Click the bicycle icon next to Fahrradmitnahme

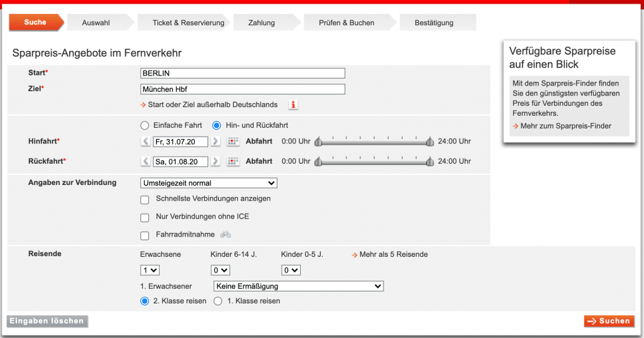point(225,235)
